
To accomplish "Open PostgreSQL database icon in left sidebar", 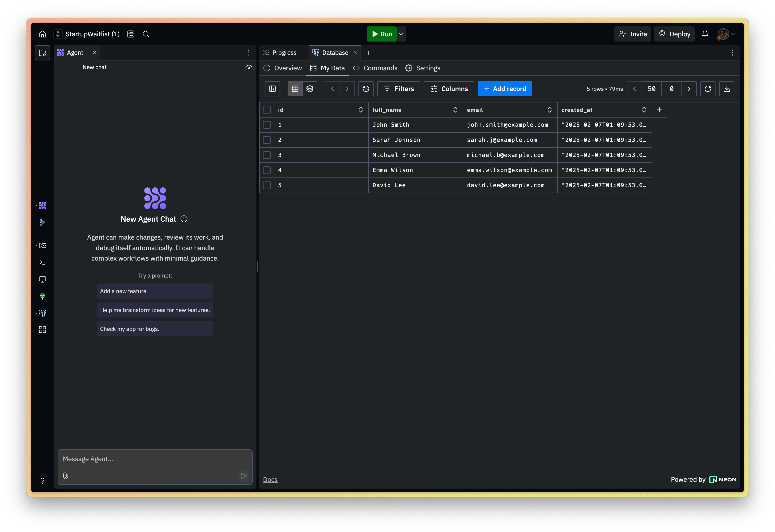I will click(42, 313).
